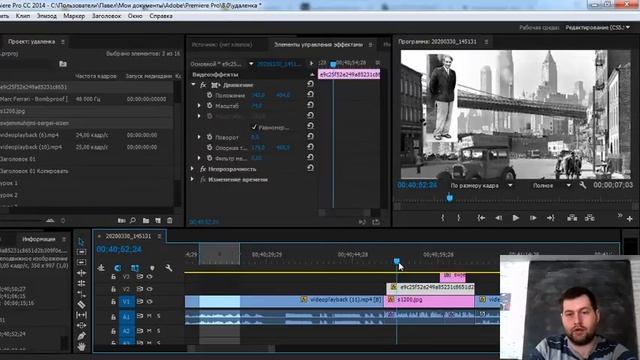Select the Pen tool

pos(81,336)
